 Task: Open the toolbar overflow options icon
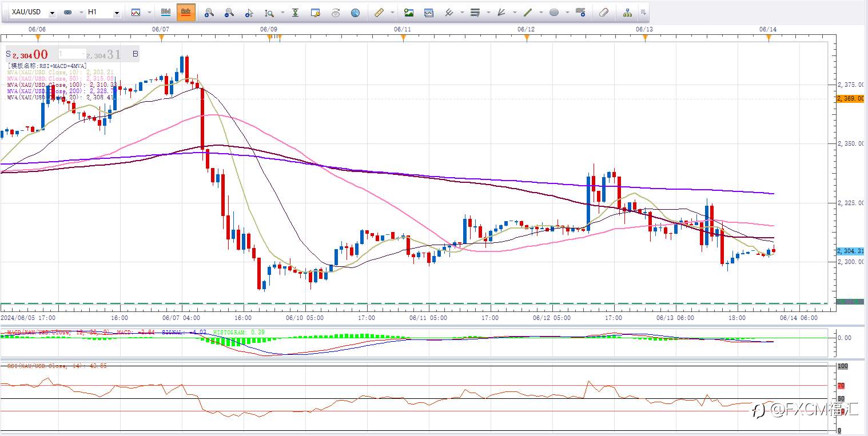pyautogui.click(x=643, y=12)
